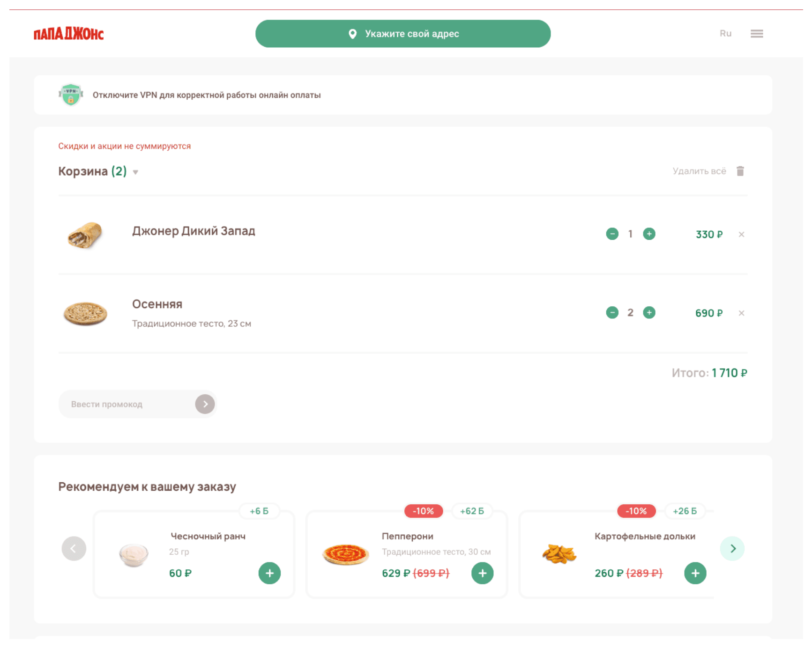Viewport: 812px width, 648px height.
Task: Open the hamburger menu icon
Action: click(756, 34)
